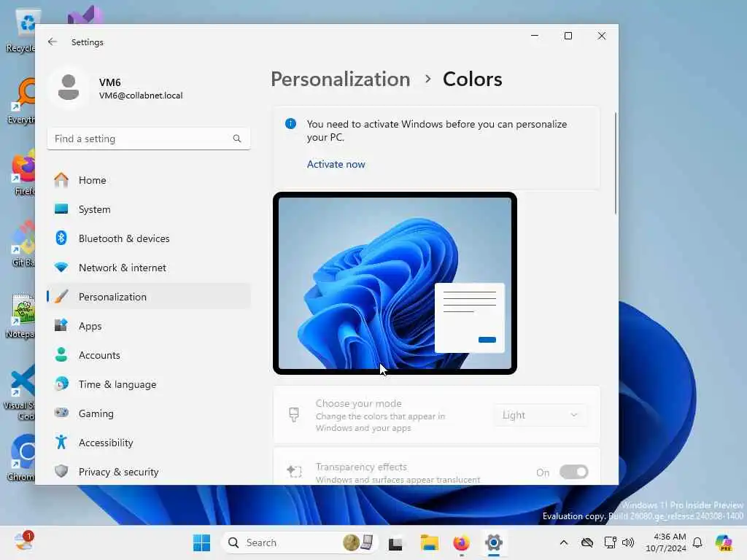Viewport: 747px width, 560px height.
Task: Open the Choose your mode Light dropdown
Action: pyautogui.click(x=541, y=415)
